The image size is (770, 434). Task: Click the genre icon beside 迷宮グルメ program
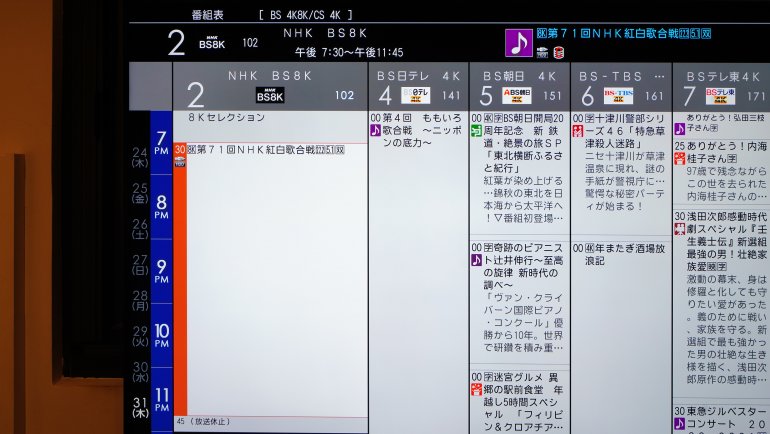(x=476, y=390)
